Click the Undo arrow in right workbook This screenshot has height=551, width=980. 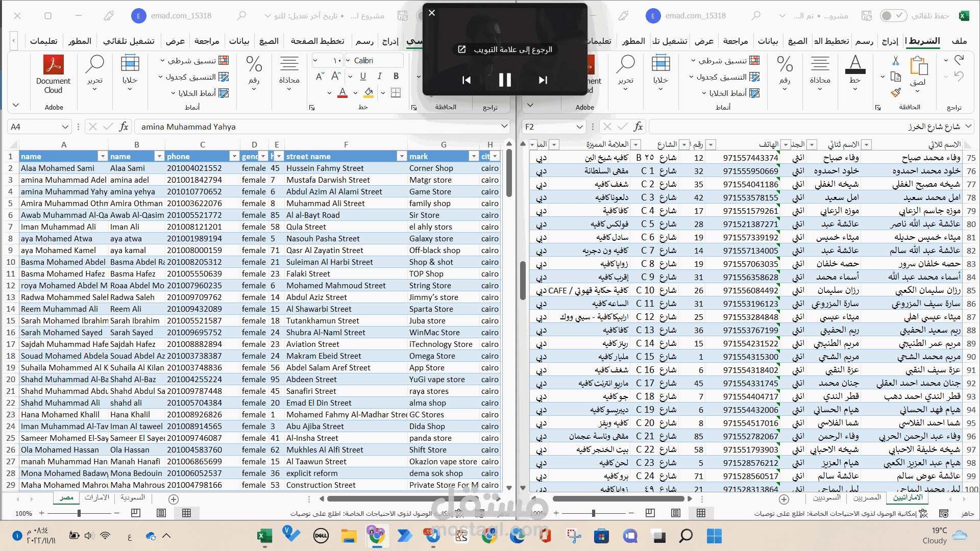click(x=959, y=61)
